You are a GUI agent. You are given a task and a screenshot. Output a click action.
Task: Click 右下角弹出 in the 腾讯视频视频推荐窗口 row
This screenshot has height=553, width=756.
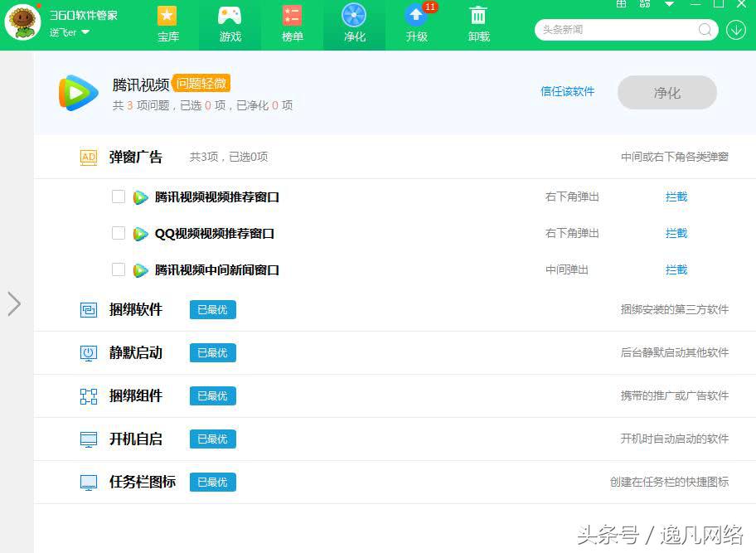[x=572, y=196]
